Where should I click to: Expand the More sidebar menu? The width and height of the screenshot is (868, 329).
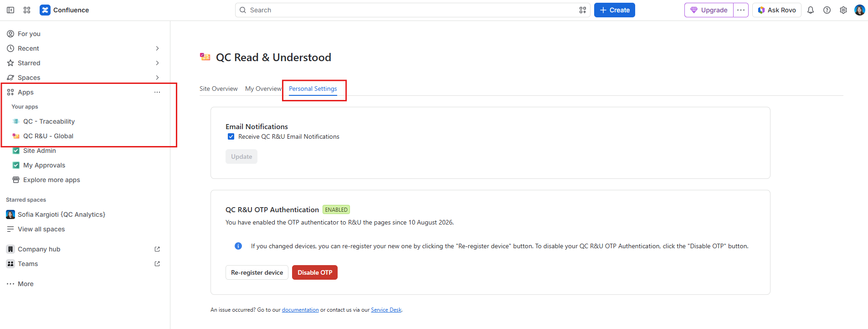[x=26, y=284]
